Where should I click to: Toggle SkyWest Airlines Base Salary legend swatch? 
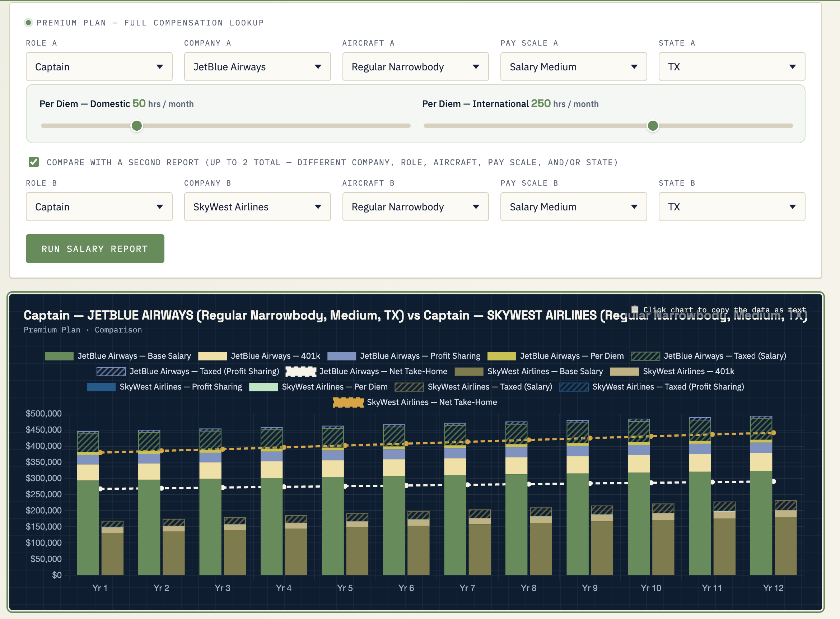click(x=469, y=371)
